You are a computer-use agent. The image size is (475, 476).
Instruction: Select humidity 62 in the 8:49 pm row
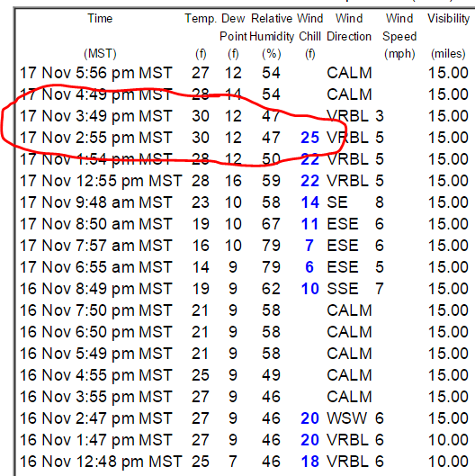click(x=271, y=289)
